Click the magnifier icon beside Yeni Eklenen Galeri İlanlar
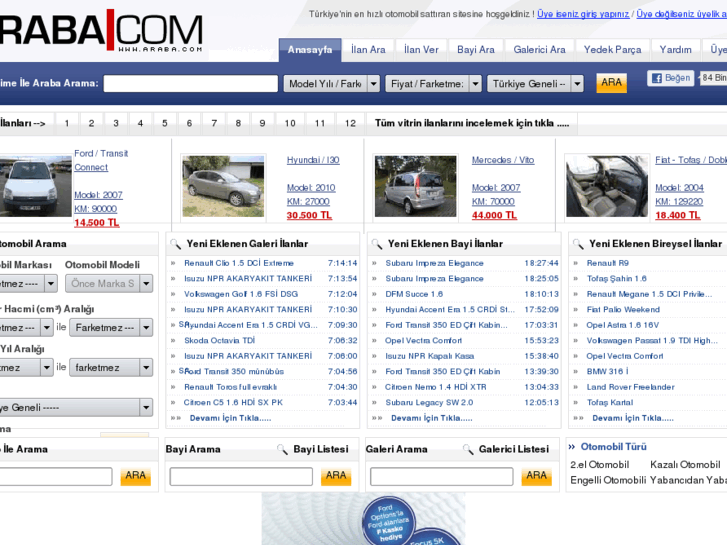727x545 pixels. click(x=175, y=243)
